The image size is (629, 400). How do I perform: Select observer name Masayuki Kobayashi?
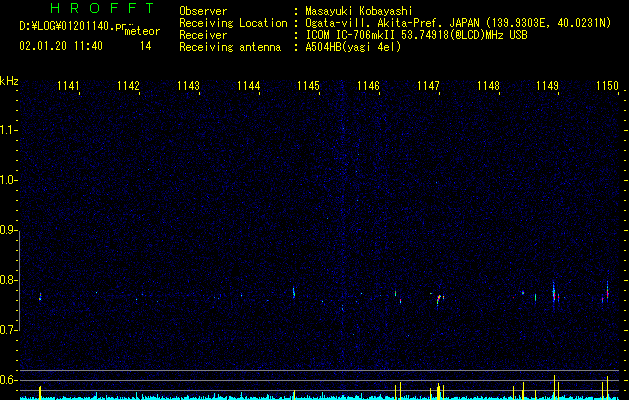point(359,11)
